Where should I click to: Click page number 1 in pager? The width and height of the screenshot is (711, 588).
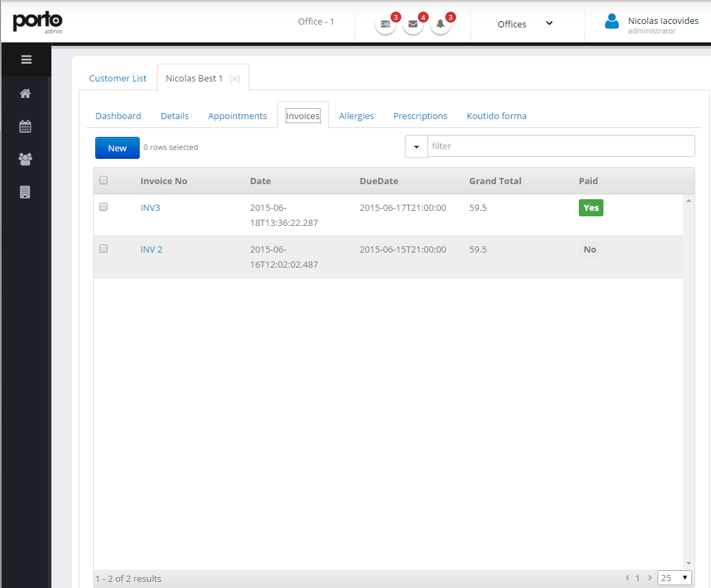(x=638, y=578)
